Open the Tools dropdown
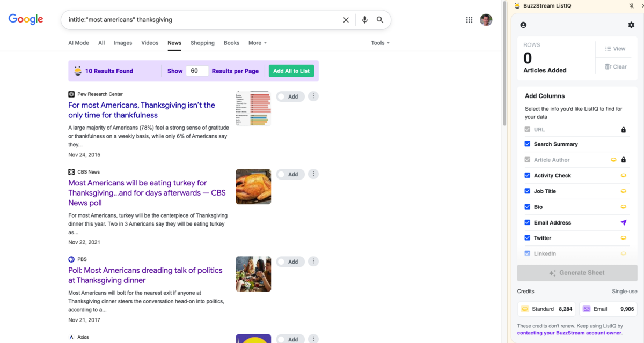This screenshot has width=644, height=343. [380, 43]
